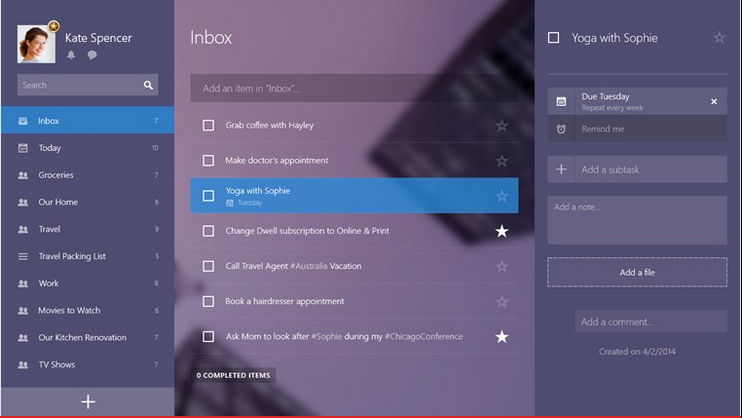Image resolution: width=743 pixels, height=418 pixels.
Task: Open the Today list
Action: click(x=88, y=148)
